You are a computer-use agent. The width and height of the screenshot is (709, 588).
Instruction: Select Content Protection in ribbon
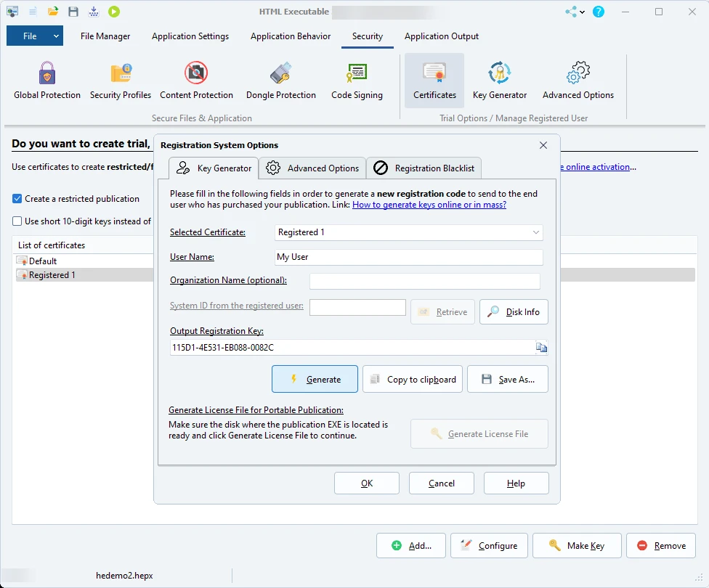click(x=196, y=80)
